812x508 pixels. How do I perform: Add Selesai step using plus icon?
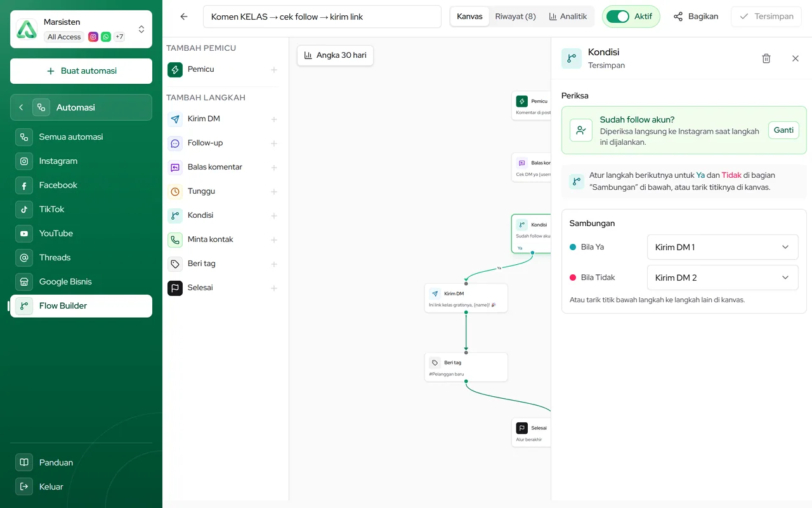pyautogui.click(x=274, y=288)
